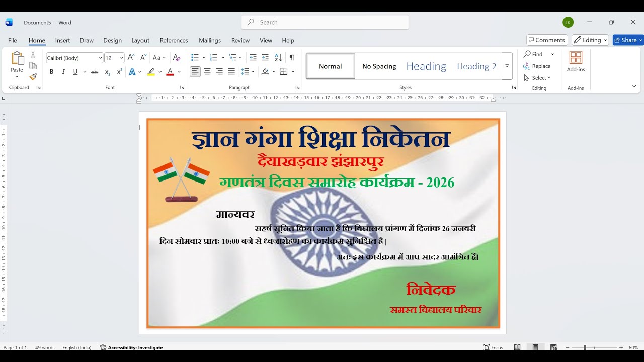Switch to Web Layout view

pyautogui.click(x=553, y=347)
